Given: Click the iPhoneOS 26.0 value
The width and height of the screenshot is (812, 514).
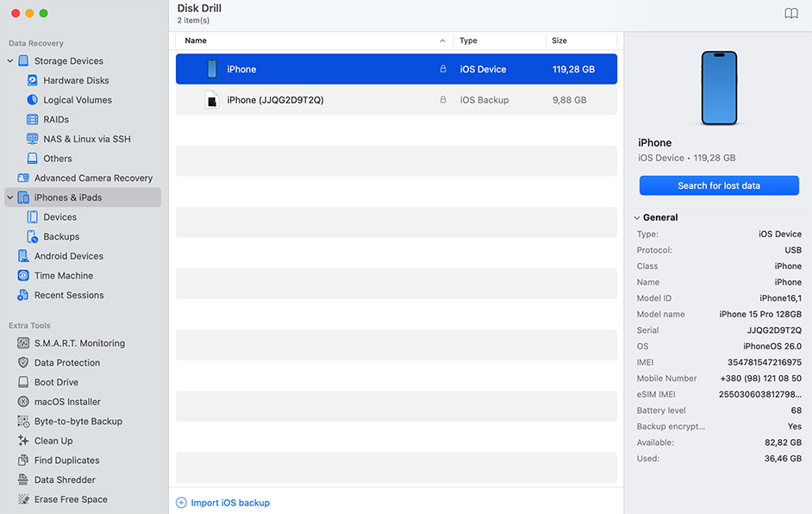Looking at the screenshot, I should [772, 346].
